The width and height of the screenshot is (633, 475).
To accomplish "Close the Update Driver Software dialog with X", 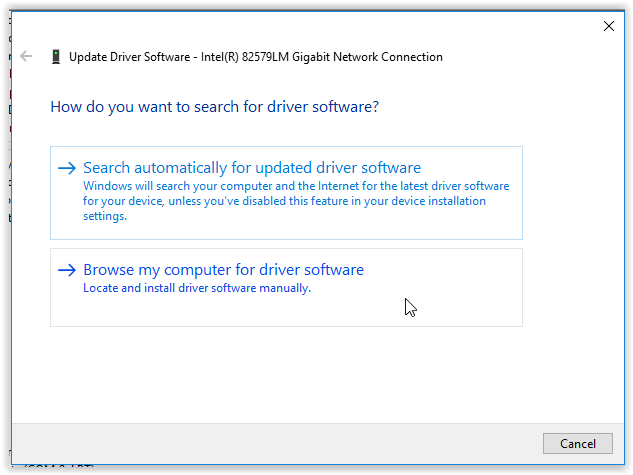I will (608, 26).
